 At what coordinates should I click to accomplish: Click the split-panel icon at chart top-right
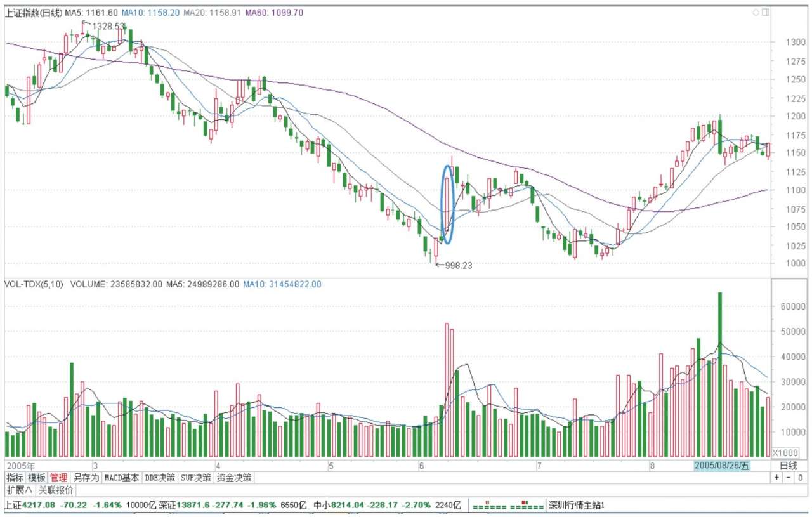click(766, 12)
